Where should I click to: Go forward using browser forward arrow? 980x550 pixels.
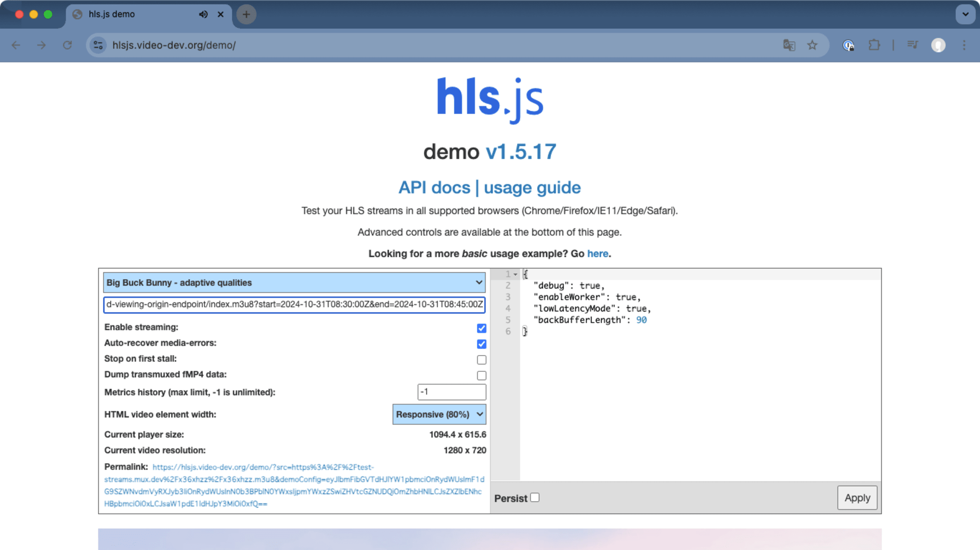pos(42,45)
